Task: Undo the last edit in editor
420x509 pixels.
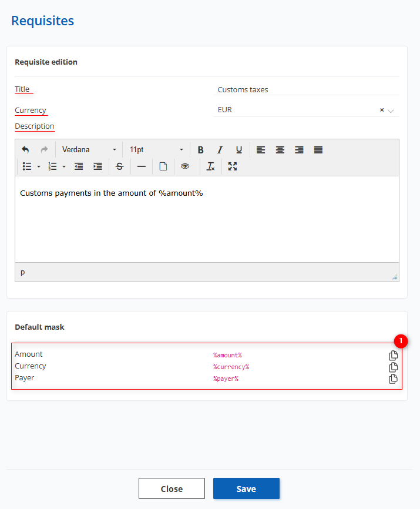Action: pos(25,150)
